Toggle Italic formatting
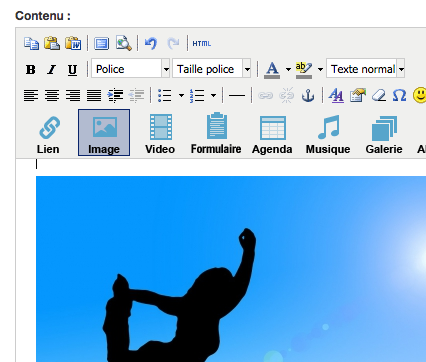The height and width of the screenshot is (362, 426). (52, 70)
